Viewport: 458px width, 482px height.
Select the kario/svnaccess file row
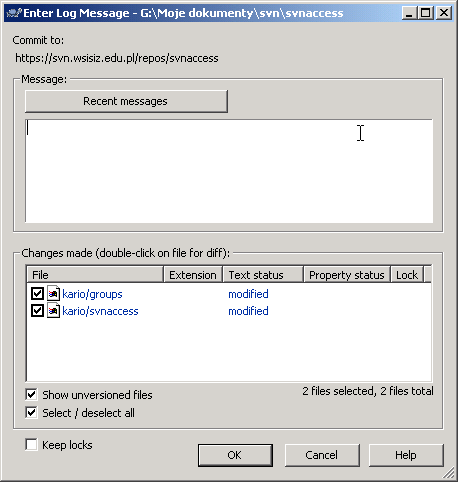tap(229, 311)
